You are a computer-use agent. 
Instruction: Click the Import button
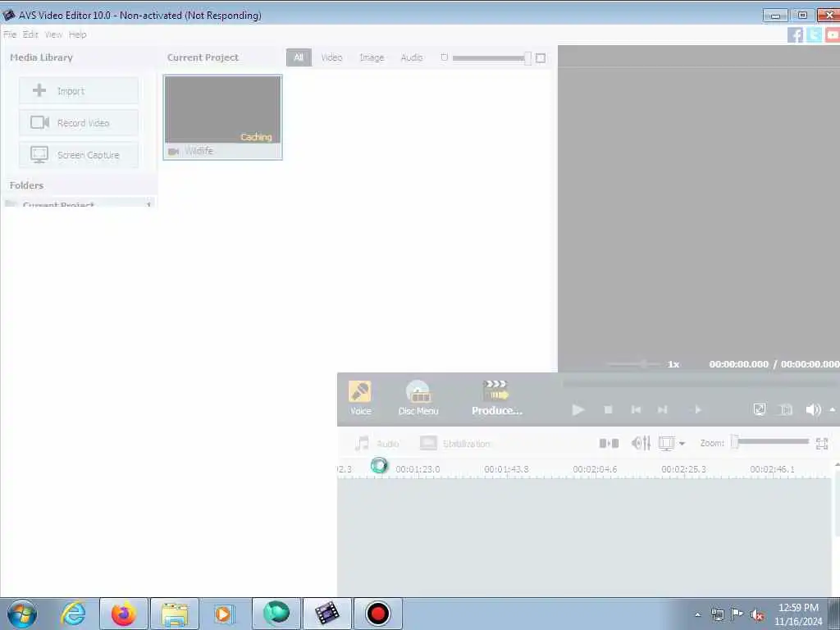pyautogui.click(x=79, y=90)
